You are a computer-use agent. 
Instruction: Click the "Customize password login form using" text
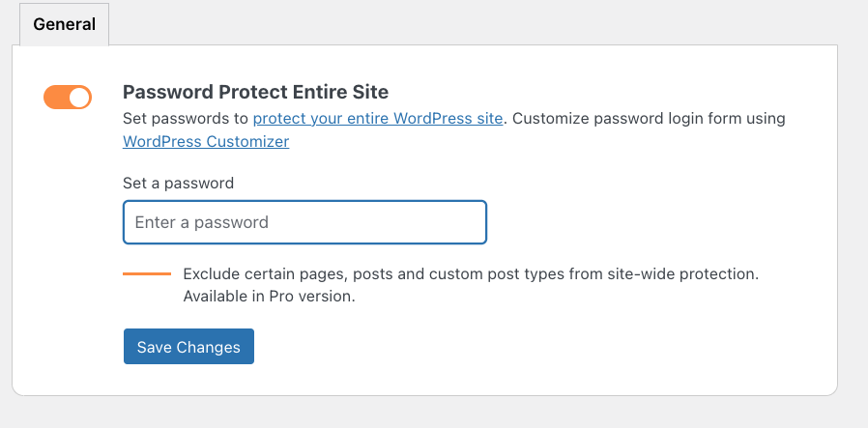click(x=648, y=119)
